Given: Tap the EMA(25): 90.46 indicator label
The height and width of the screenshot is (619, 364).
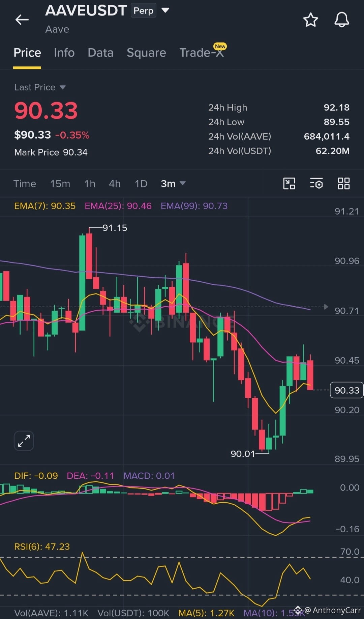Looking at the screenshot, I should [x=118, y=206].
